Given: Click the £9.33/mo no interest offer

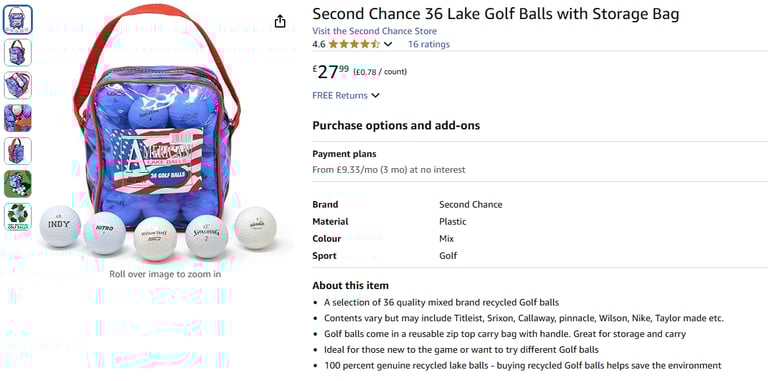Looking at the screenshot, I should pyautogui.click(x=389, y=170).
